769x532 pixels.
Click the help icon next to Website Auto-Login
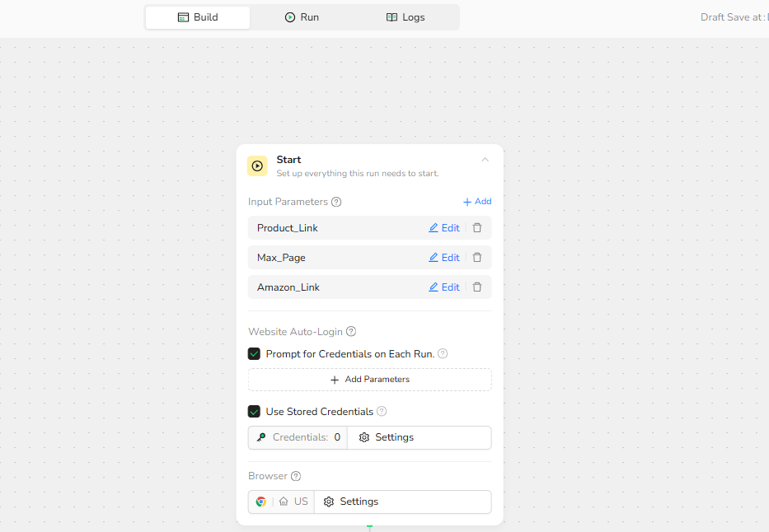tap(351, 332)
